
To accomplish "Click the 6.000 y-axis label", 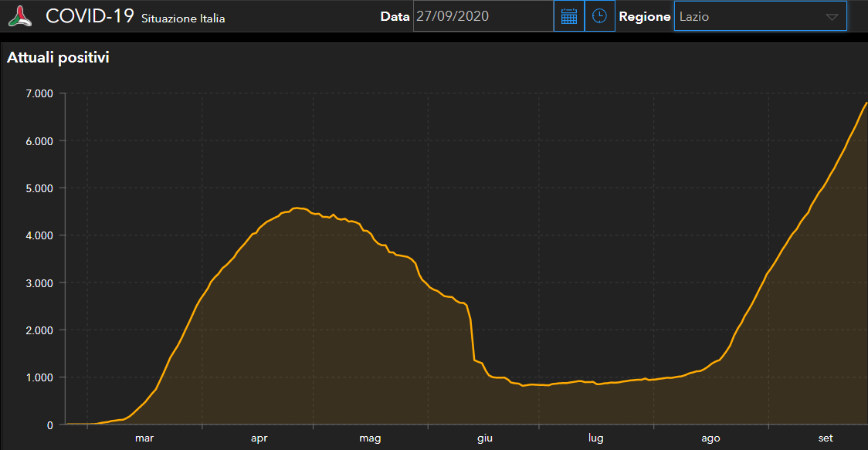I will click(39, 141).
